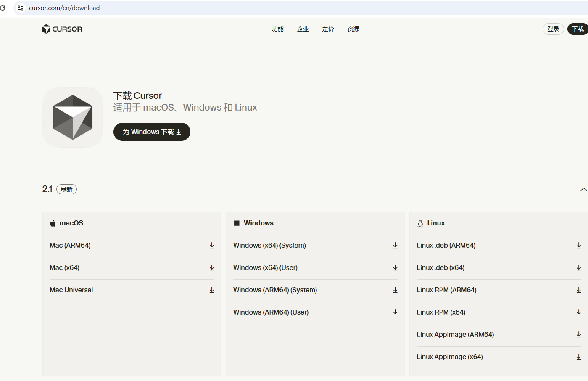Click the Windows logo icon

[x=237, y=223]
